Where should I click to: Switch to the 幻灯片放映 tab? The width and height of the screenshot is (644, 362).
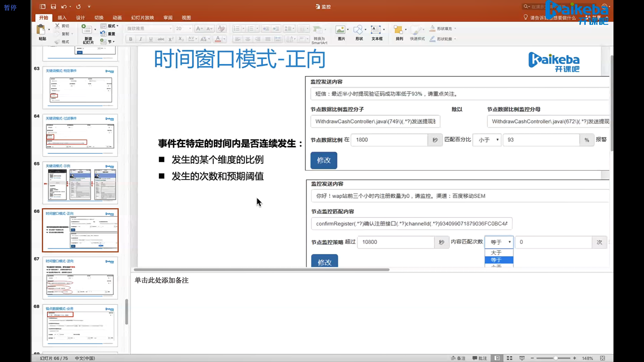(142, 17)
